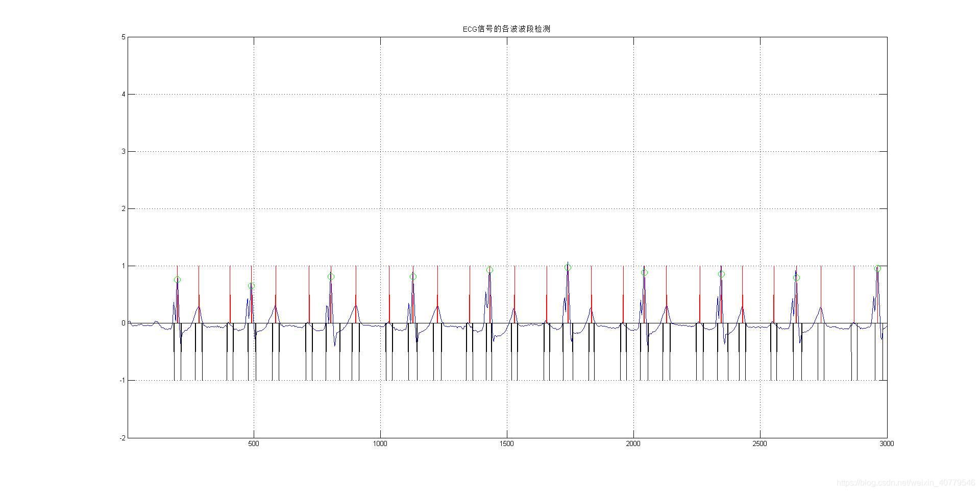This screenshot has width=980, height=492.
Task: Select the green R-peak circle near sample 800
Action: click(x=331, y=276)
